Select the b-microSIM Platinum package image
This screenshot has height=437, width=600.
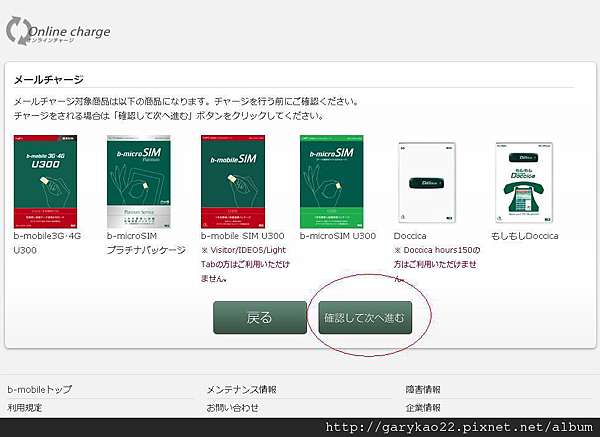(139, 181)
